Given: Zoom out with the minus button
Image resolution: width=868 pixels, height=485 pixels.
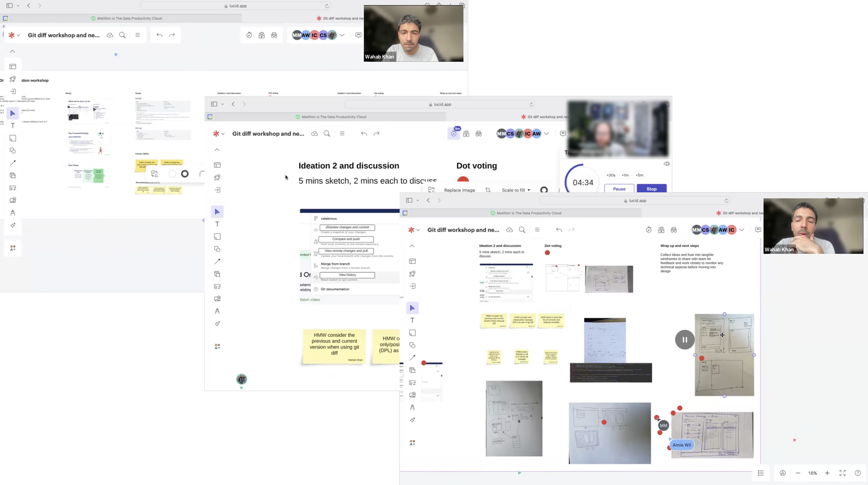Looking at the screenshot, I should tap(798, 473).
